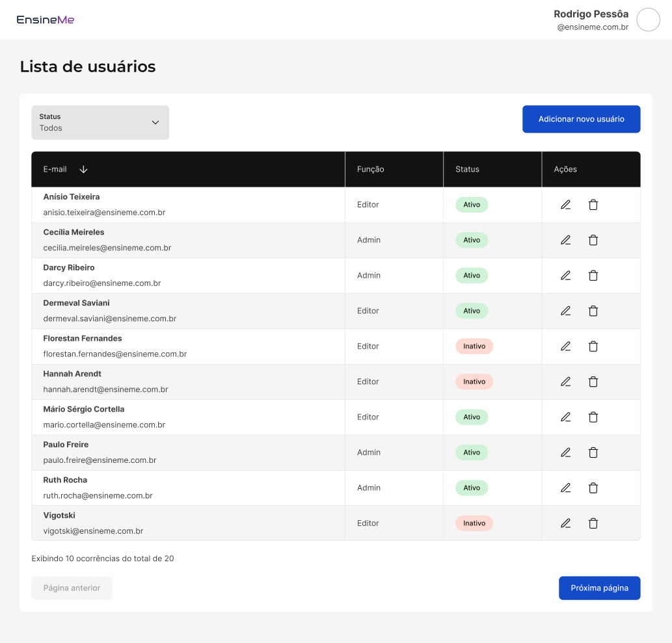672x643 pixels.
Task: Edit the Darcy Ribeiro user entry
Action: click(565, 276)
